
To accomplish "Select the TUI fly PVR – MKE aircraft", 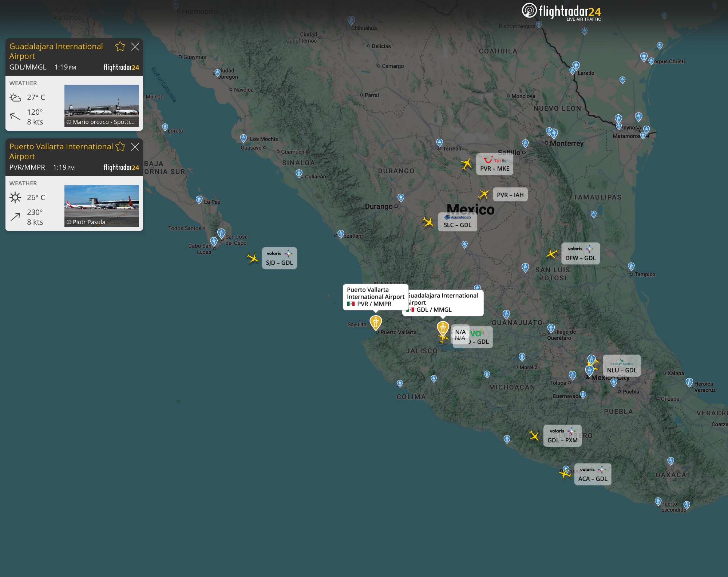I will click(466, 164).
